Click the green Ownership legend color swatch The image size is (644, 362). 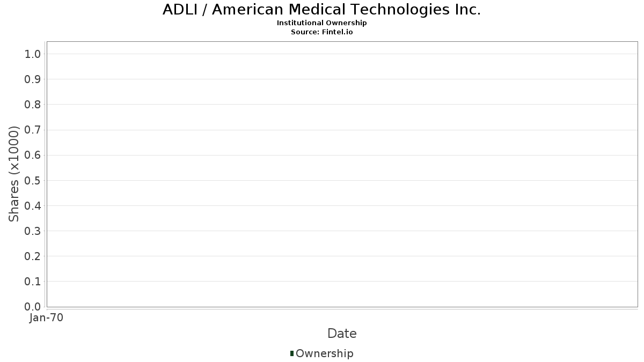click(x=292, y=353)
